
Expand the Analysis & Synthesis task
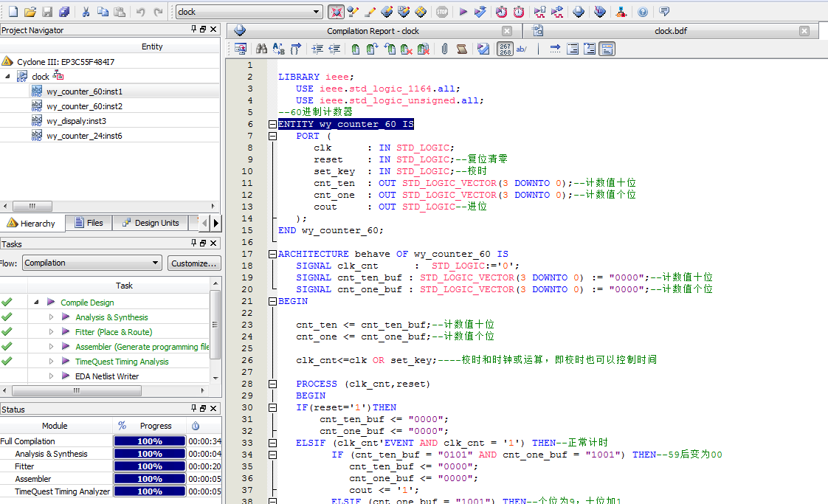(52, 317)
